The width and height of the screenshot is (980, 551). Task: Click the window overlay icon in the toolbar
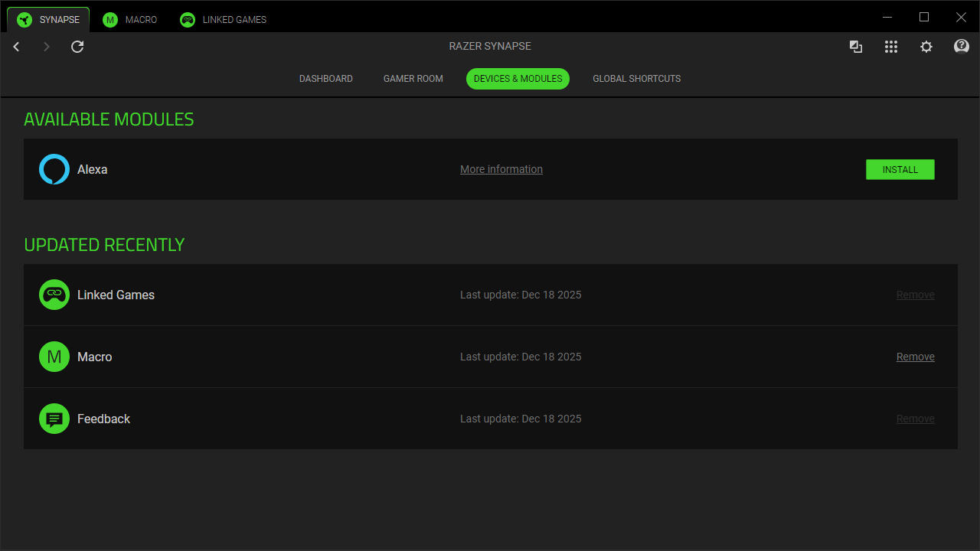click(856, 47)
